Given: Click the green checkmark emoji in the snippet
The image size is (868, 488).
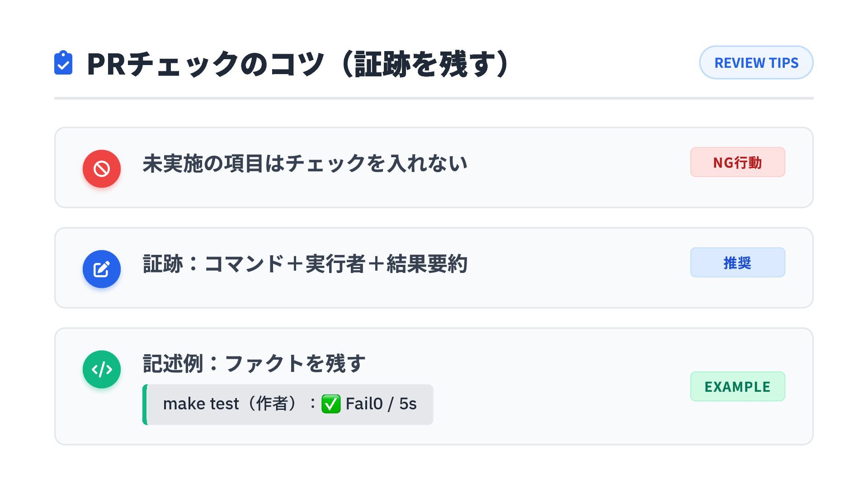Looking at the screenshot, I should click(331, 404).
